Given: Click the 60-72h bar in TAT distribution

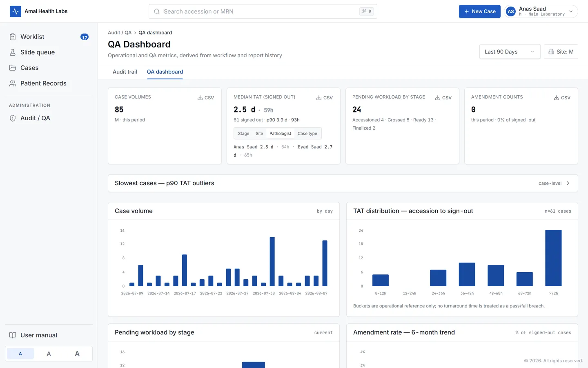Looking at the screenshot, I should click(x=524, y=279).
